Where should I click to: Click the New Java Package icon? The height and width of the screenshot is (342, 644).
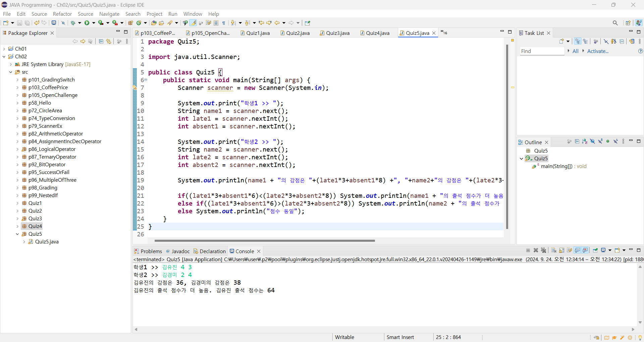(131, 23)
